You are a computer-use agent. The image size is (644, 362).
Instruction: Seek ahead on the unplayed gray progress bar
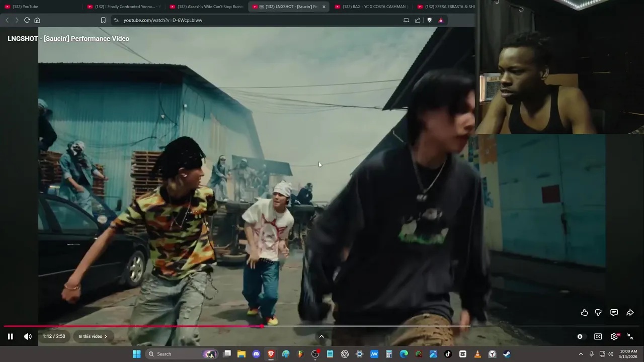pyautogui.click(x=452, y=326)
